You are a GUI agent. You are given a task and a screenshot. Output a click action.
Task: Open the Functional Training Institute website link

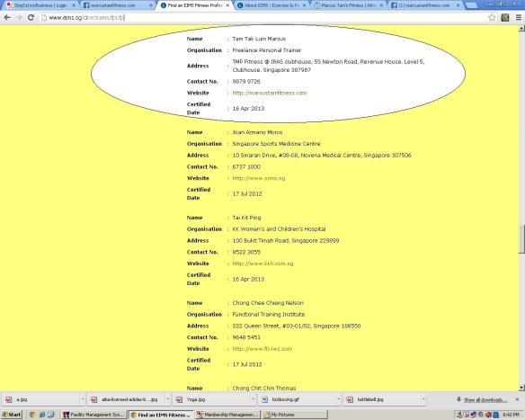[262, 349]
